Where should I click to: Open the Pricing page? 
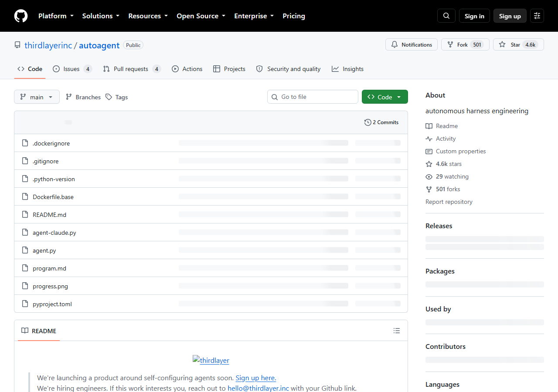tap(294, 16)
